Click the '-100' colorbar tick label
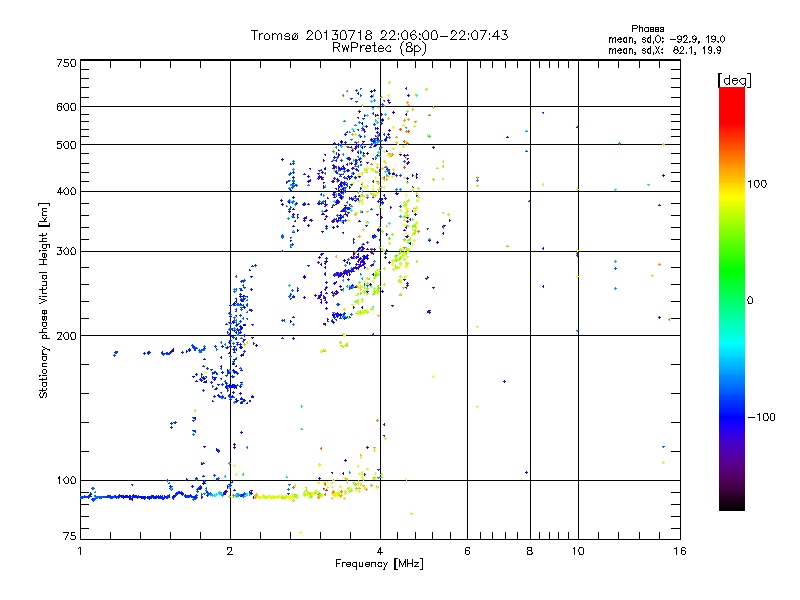 coord(762,417)
